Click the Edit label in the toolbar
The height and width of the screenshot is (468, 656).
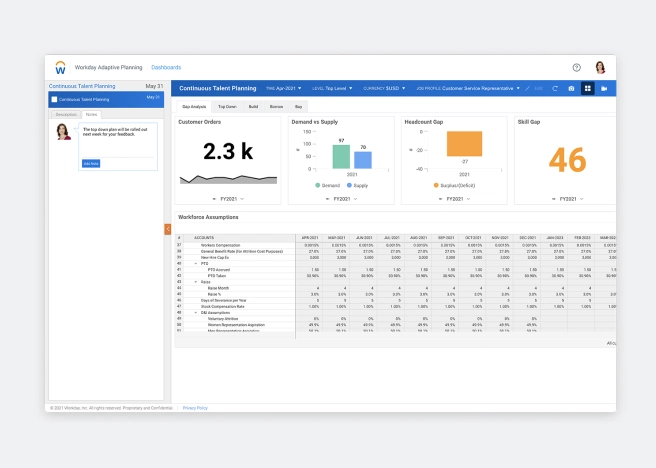[x=538, y=88]
